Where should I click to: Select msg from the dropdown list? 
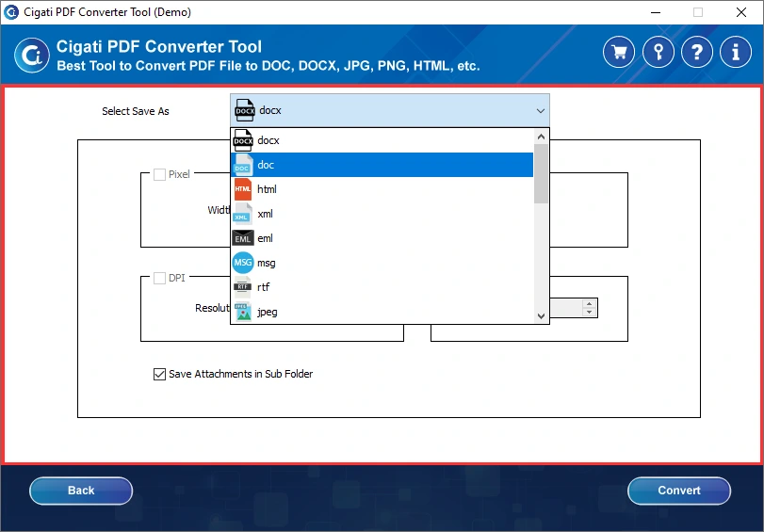382,263
